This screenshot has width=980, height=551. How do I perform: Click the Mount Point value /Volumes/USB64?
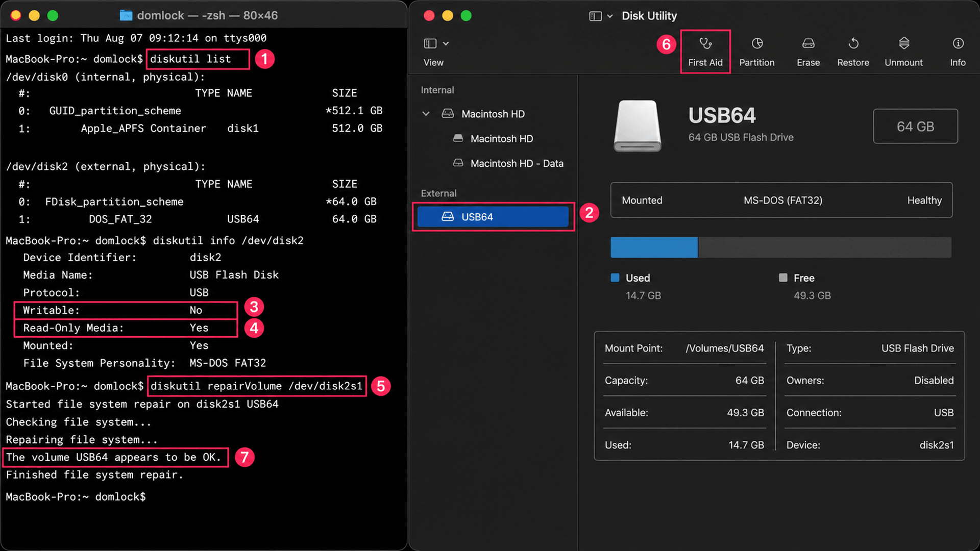pyautogui.click(x=725, y=348)
